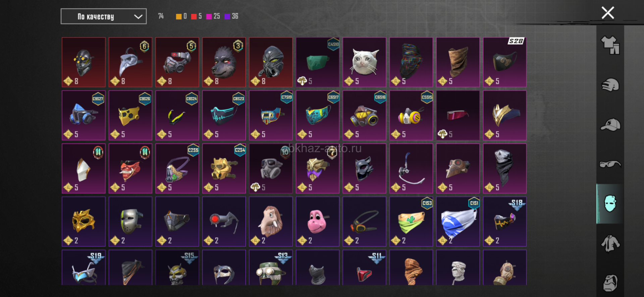Expand the 'По качеству' sort dropdown
This screenshot has height=297, width=644.
(x=104, y=16)
